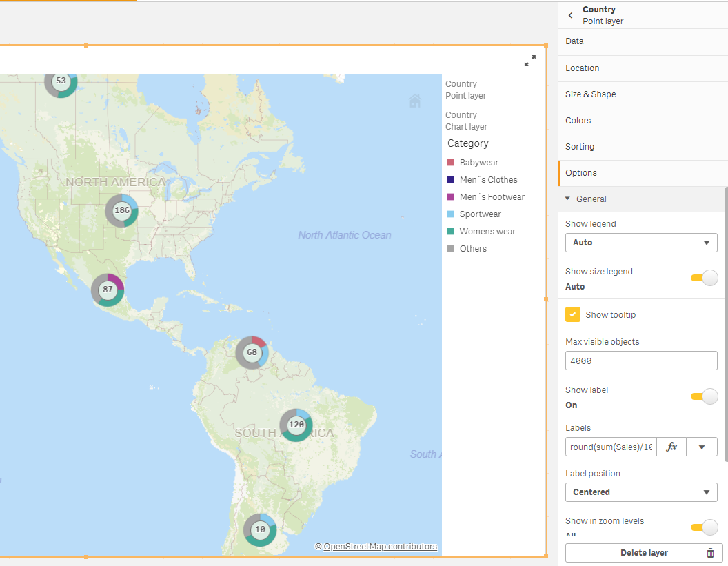Screen dimensions: 728x566
Task: Open the expression editor for Labels
Action: point(671,447)
